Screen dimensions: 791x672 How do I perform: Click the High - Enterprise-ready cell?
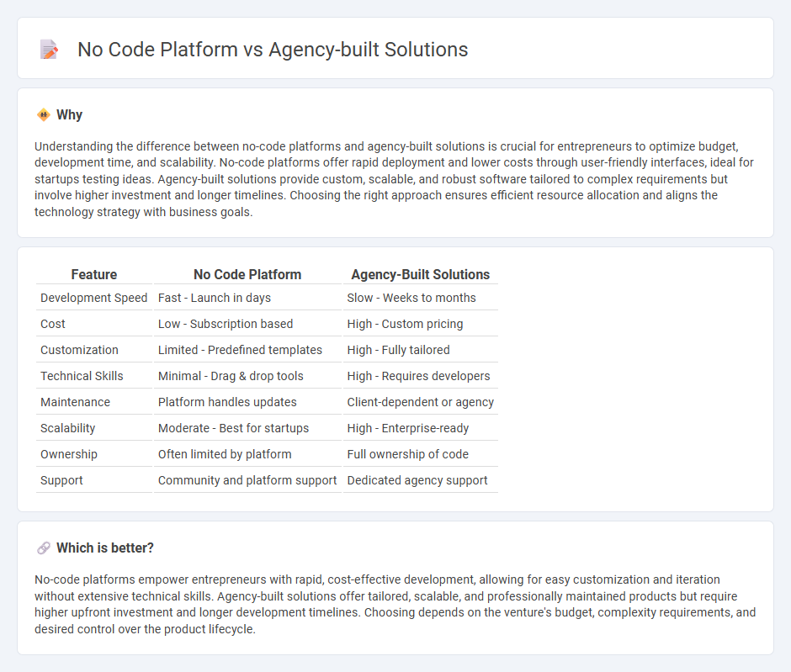click(420, 428)
